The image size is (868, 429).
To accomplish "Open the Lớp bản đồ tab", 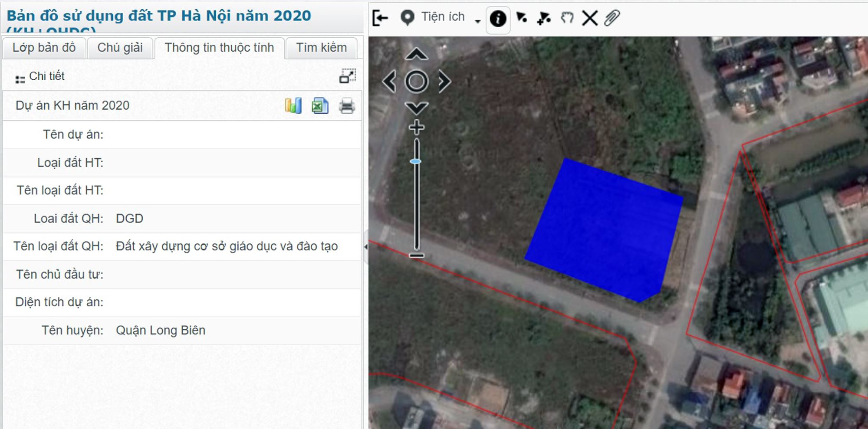I will click(44, 48).
